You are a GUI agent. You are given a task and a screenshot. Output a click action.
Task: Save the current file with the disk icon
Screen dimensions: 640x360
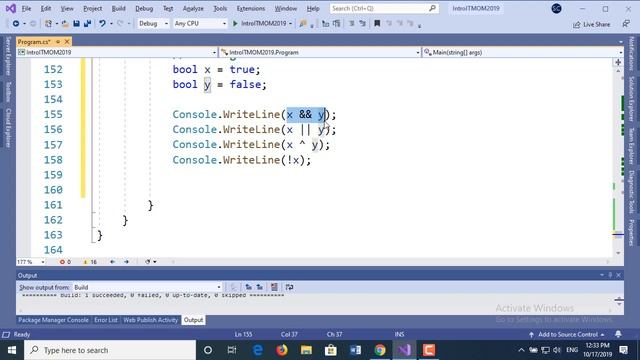[76, 24]
